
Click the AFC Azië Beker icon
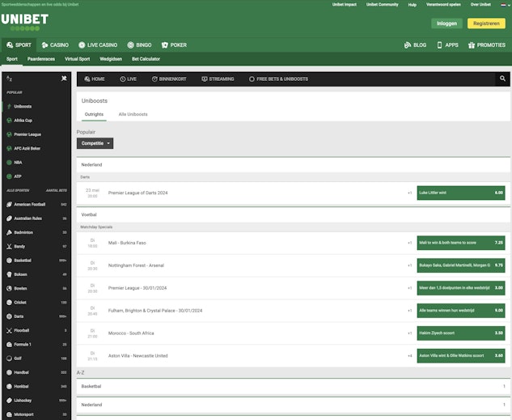point(9,149)
